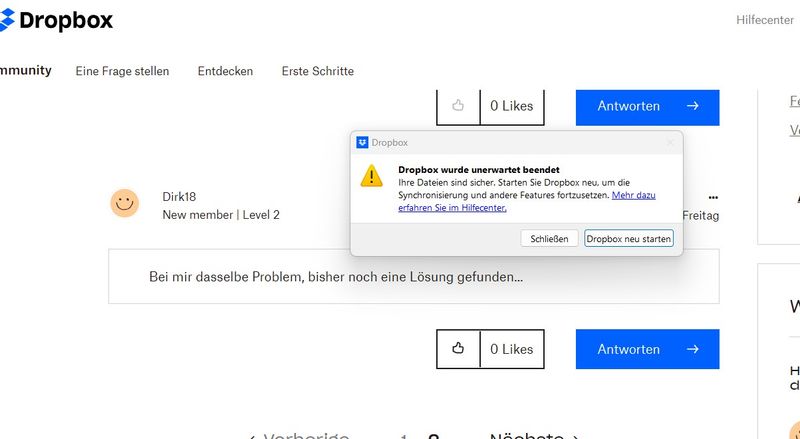Click the upper 0 Likes counter
The image size is (800, 439).
tap(512, 106)
